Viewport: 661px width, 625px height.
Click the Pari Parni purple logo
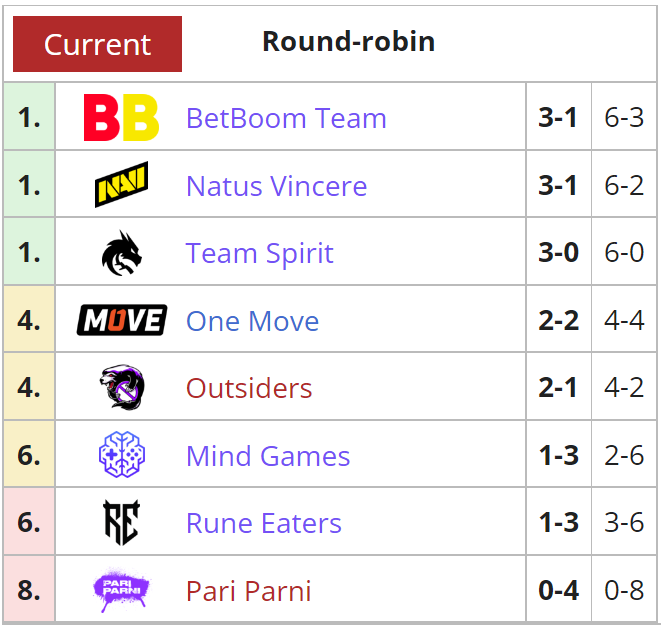[121, 590]
